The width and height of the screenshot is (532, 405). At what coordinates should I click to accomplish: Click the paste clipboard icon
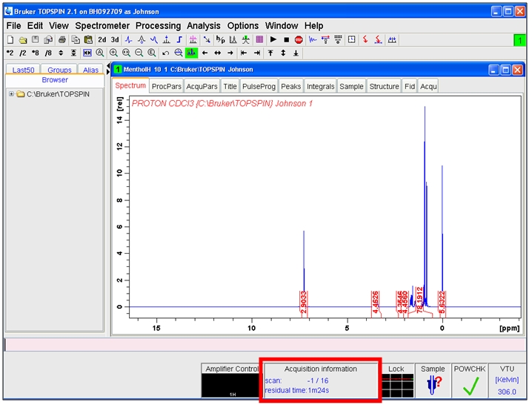[x=89, y=40]
